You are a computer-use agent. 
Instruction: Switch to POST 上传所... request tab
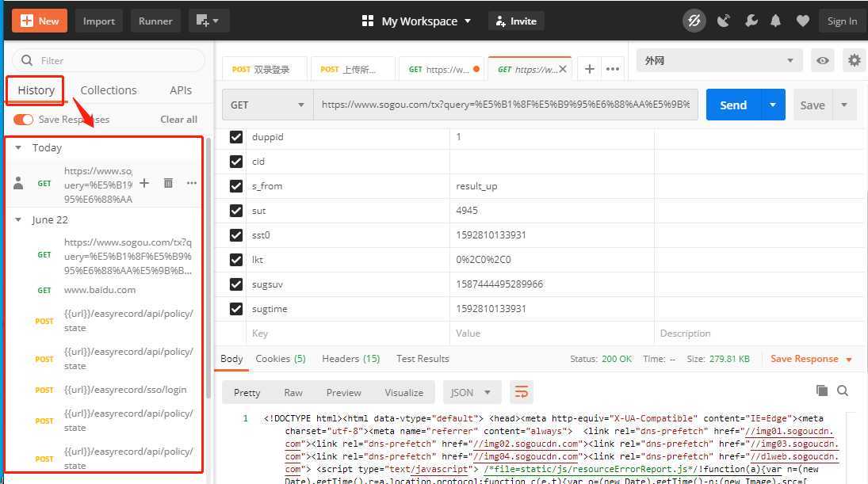pos(353,69)
